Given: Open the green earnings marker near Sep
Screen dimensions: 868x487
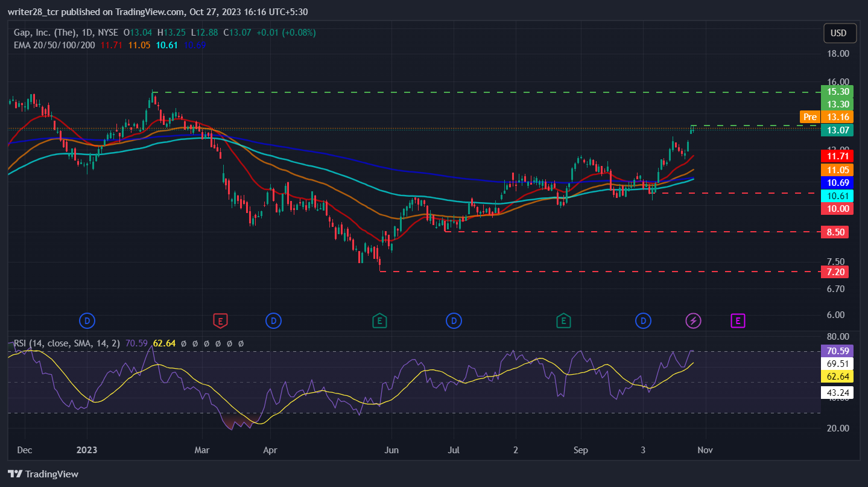Looking at the screenshot, I should pos(563,320).
